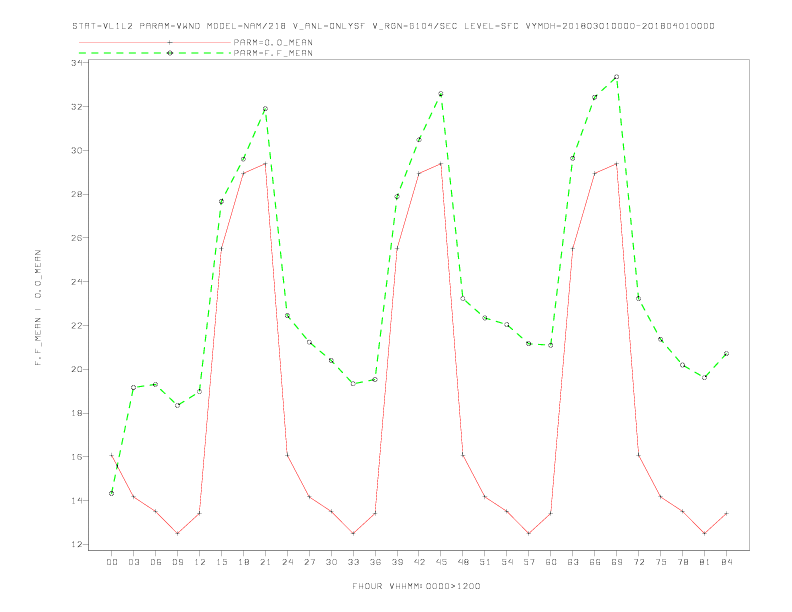Click x-axis tick label 45
Image resolution: width=792 pixels, height=612 pixels.
tap(441, 562)
